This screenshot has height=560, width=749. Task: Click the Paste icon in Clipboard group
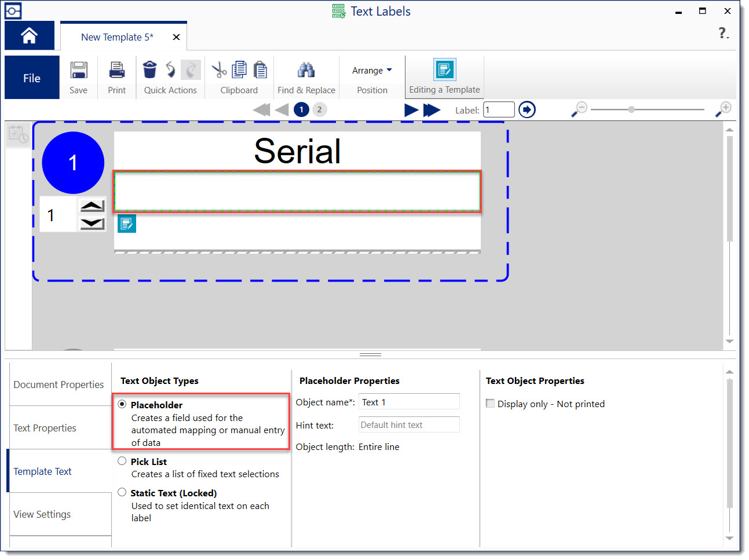260,69
